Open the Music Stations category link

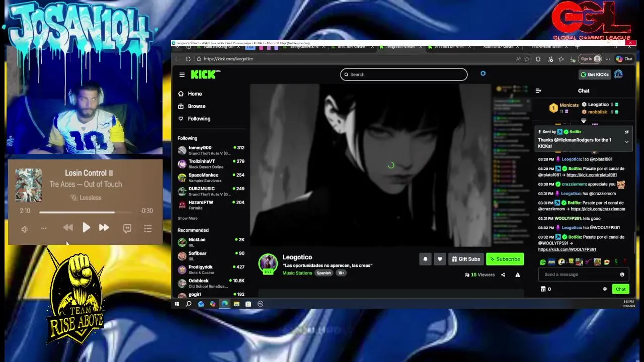click(297, 273)
